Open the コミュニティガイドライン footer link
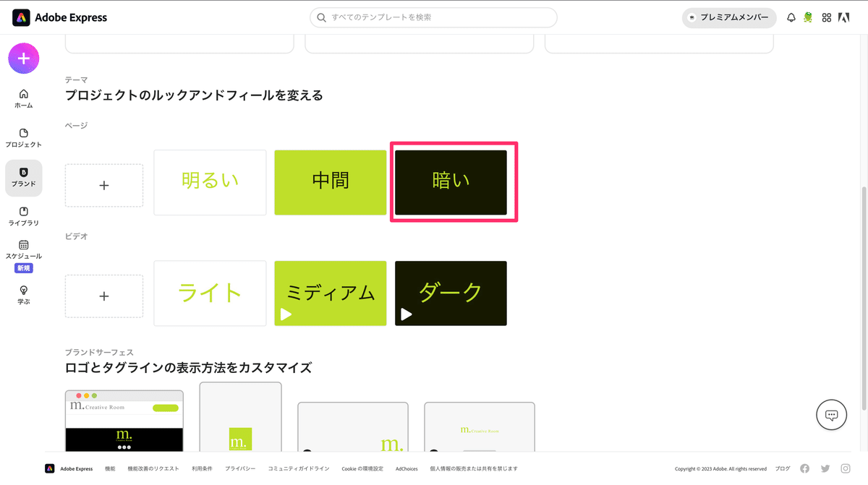 coord(299,468)
